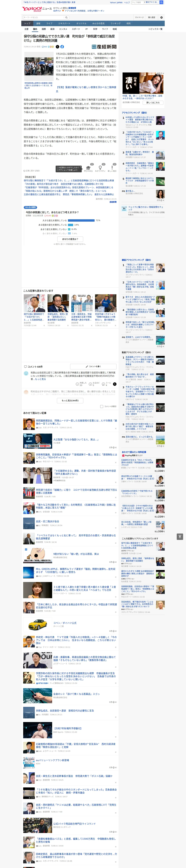The height and width of the screenshot is (868, 186).
Task: Open the エキスパート tab
Action: point(64,24)
